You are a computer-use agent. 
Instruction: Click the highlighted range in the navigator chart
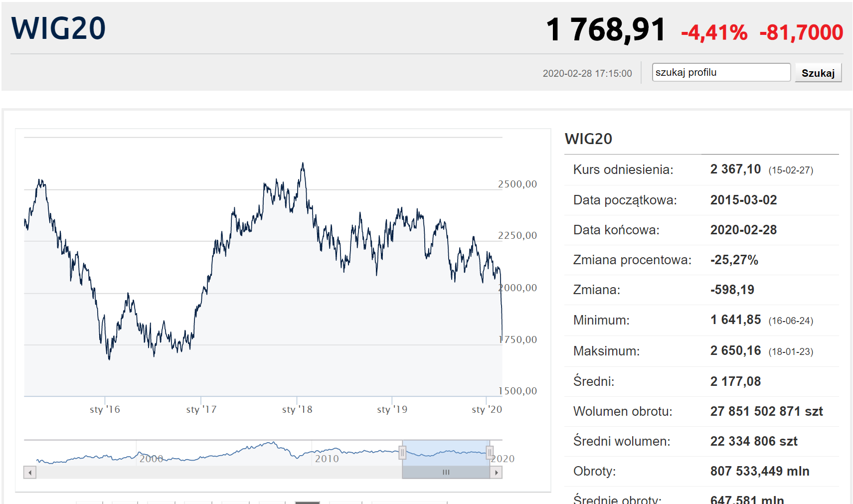446,453
